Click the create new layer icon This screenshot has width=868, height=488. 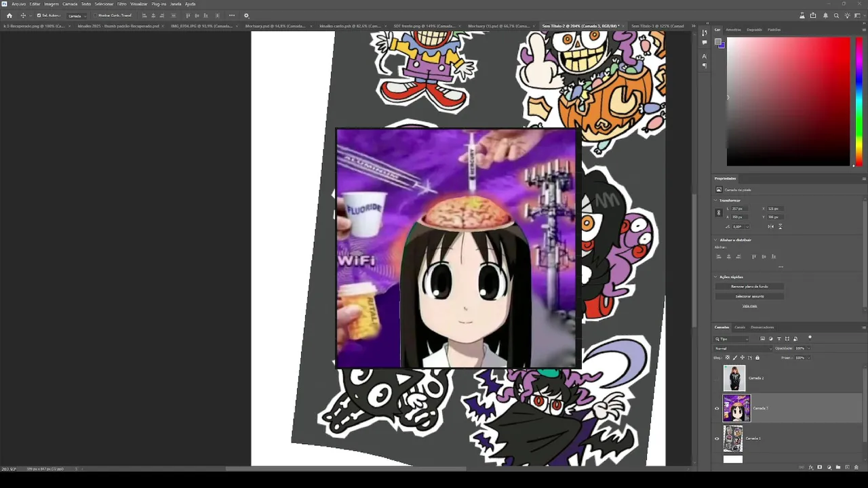click(847, 467)
